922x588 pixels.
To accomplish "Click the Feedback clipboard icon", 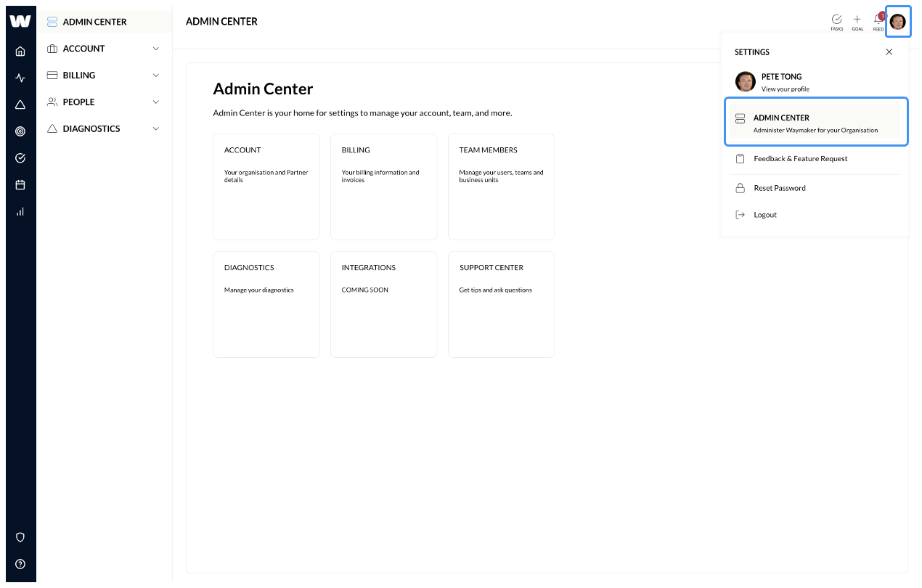I will (741, 159).
